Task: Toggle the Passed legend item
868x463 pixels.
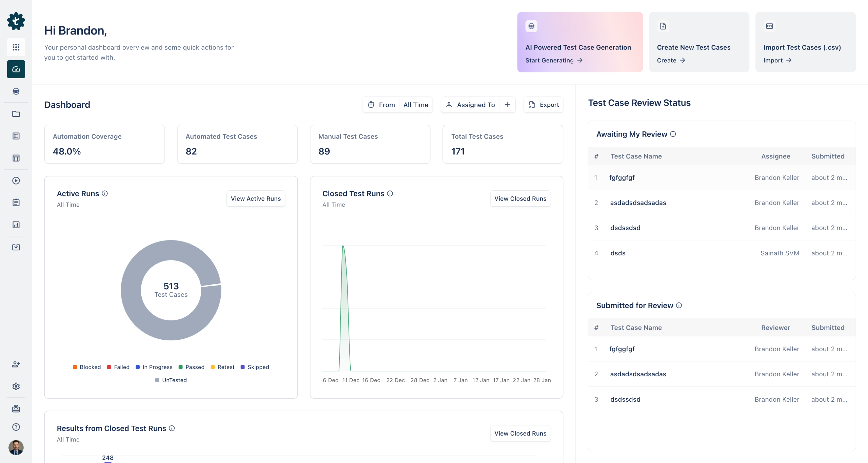Action: pyautogui.click(x=191, y=367)
